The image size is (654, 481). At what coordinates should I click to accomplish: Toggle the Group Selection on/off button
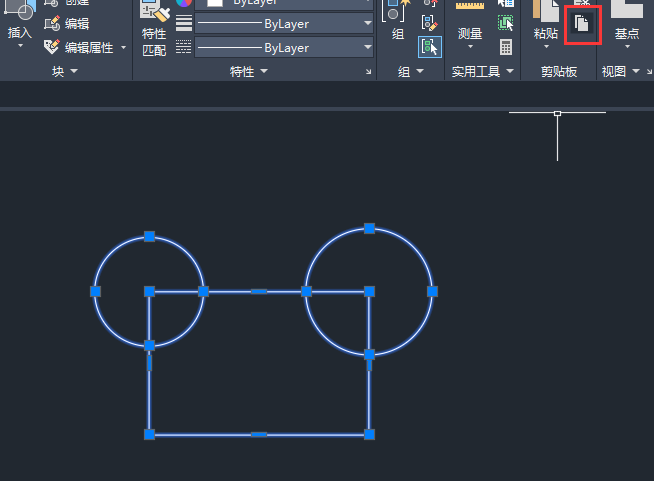430,47
